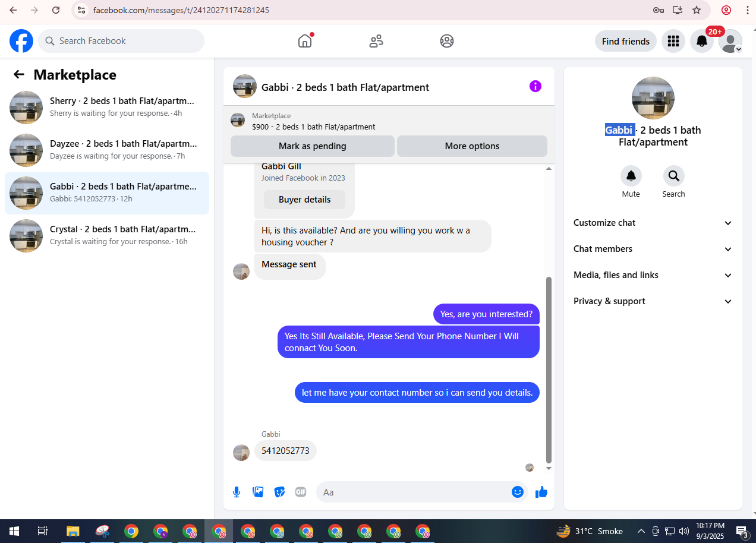
Task: Open Sherry's conversation
Action: (107, 108)
